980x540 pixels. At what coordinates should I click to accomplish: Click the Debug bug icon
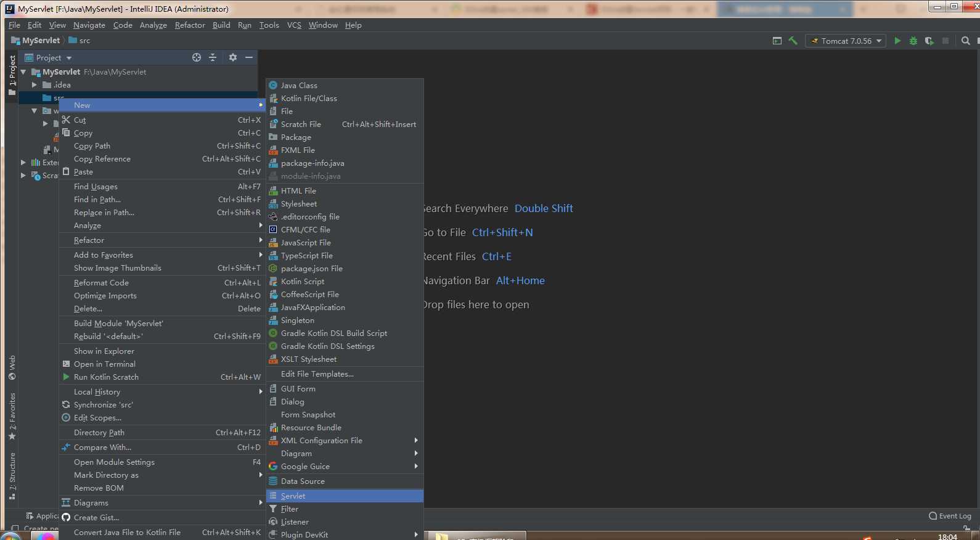point(913,41)
